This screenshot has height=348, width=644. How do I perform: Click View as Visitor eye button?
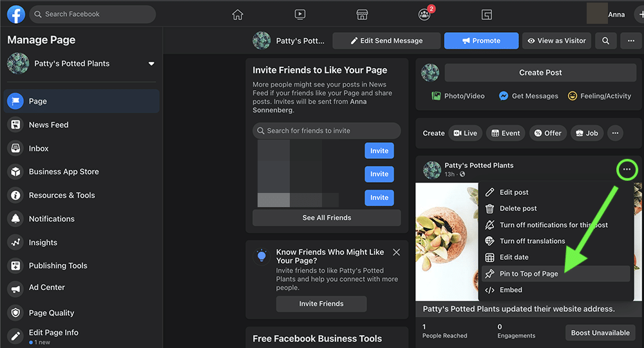tap(556, 41)
